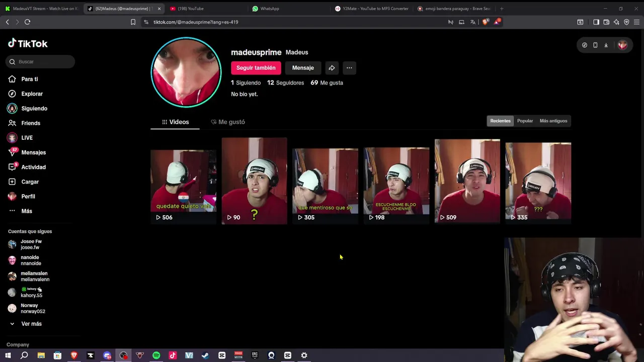Toggle the browser sidebar panel
644x362 pixels.
596,22
